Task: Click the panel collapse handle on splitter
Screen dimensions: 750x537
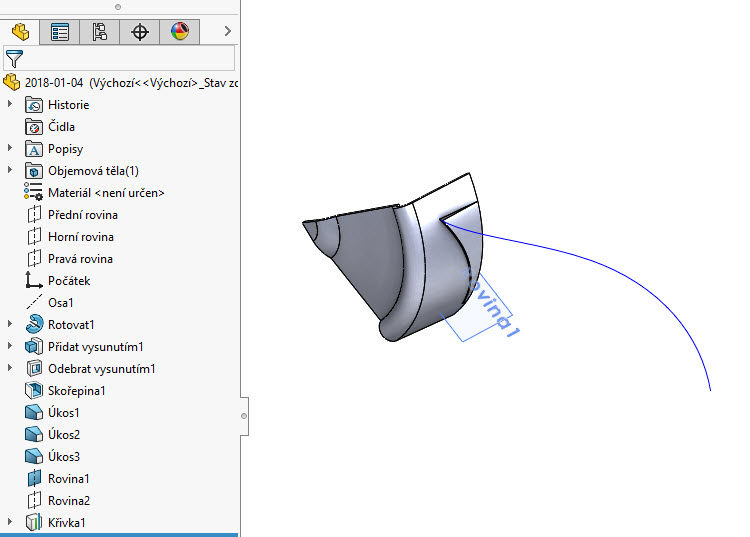Action: click(244, 416)
